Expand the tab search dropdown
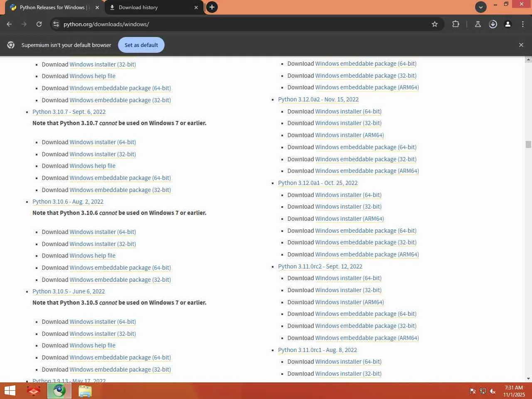 [481, 7]
